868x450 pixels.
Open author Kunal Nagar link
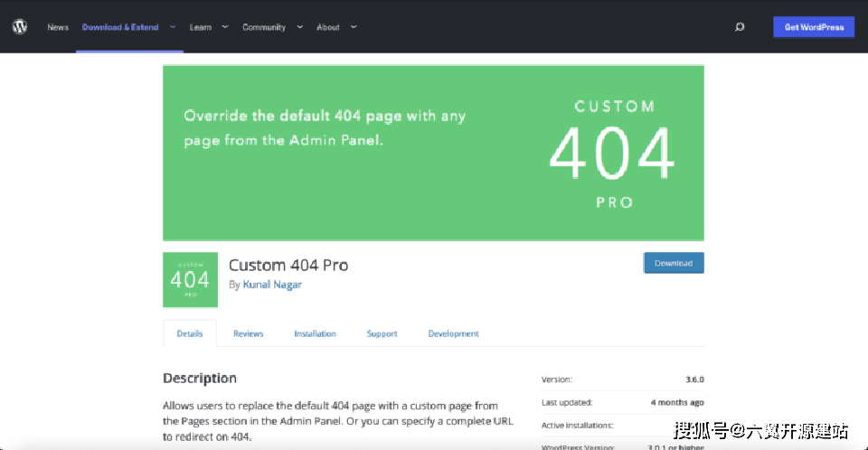[x=272, y=285]
